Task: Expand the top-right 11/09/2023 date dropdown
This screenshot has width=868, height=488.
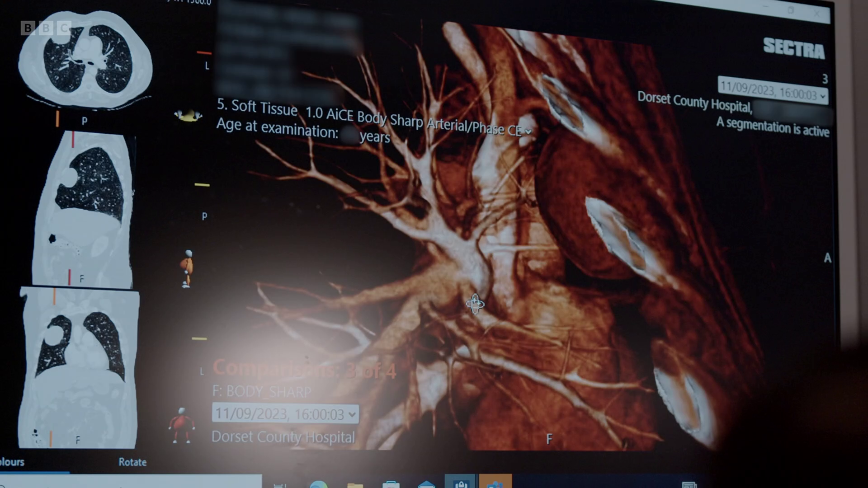Action: [x=822, y=96]
